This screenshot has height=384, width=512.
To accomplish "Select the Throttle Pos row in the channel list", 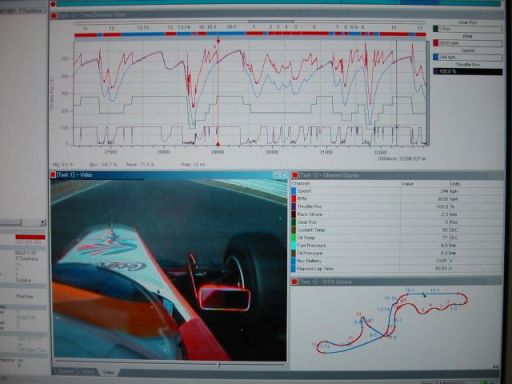I will click(x=397, y=207).
